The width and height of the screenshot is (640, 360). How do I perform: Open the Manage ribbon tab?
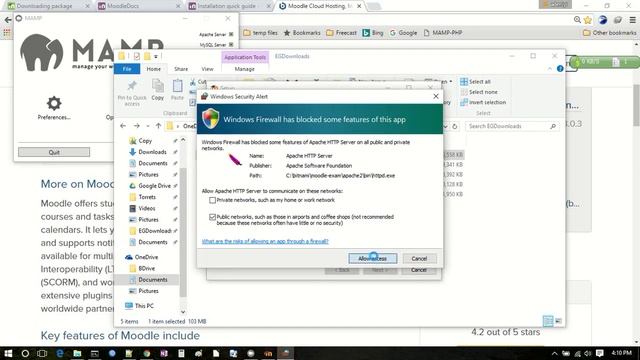coord(244,69)
